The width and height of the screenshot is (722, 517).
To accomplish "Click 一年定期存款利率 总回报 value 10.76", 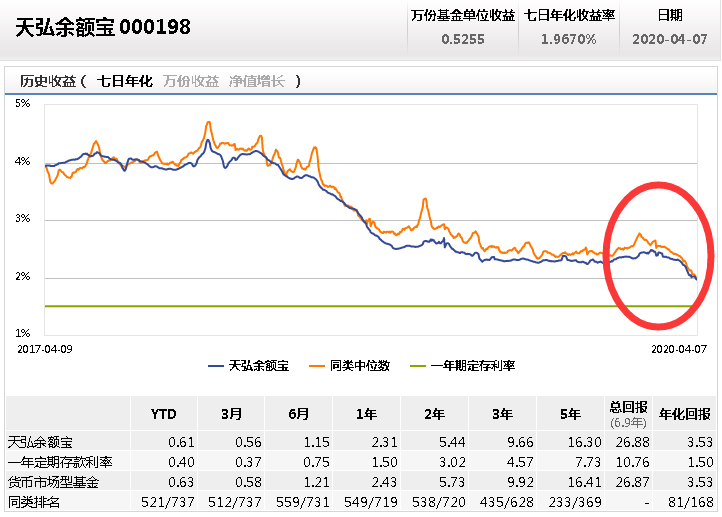I will [x=633, y=462].
